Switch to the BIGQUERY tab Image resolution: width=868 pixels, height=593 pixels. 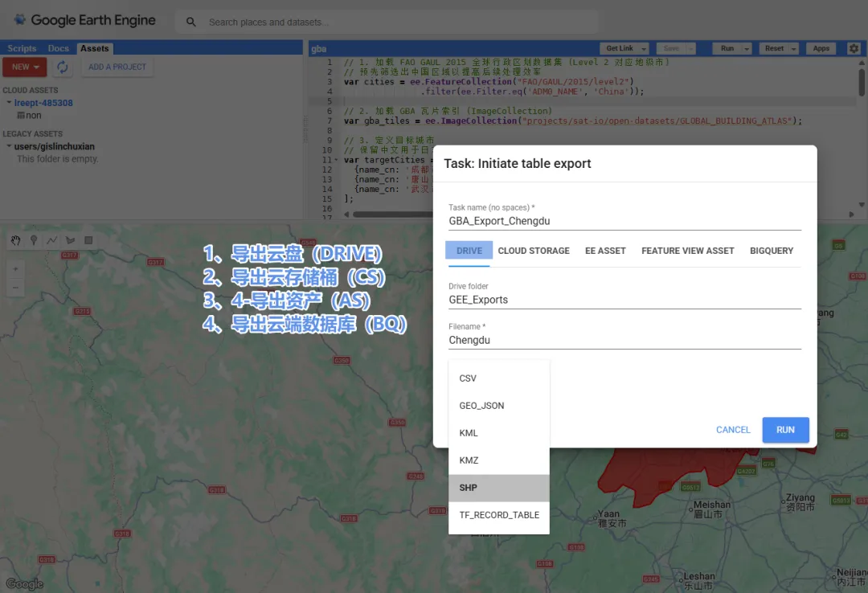771,251
